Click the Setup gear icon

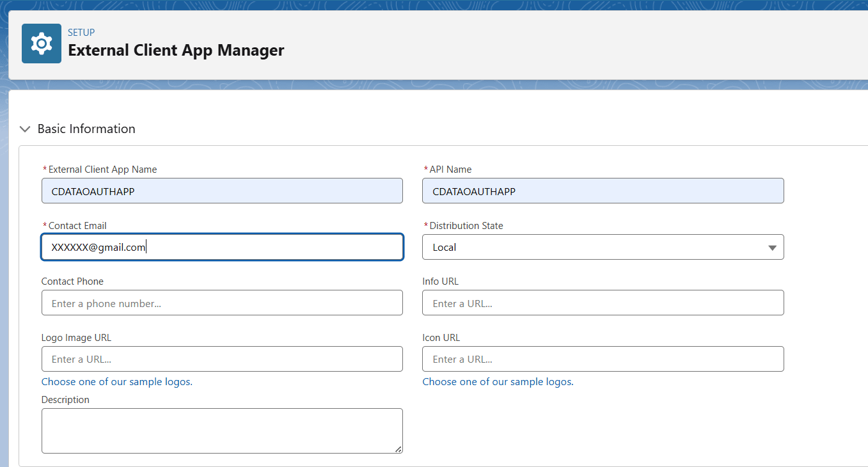[x=41, y=43]
